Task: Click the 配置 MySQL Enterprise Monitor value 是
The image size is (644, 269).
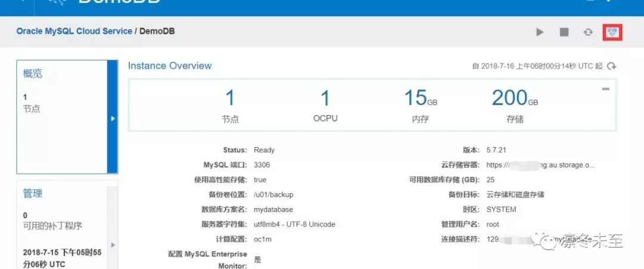Action: 258,259
